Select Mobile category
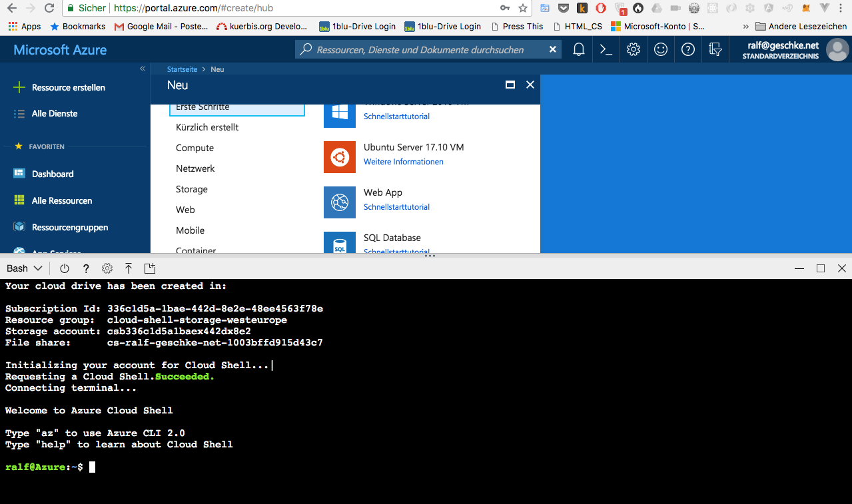Image resolution: width=852 pixels, height=504 pixels. click(190, 230)
